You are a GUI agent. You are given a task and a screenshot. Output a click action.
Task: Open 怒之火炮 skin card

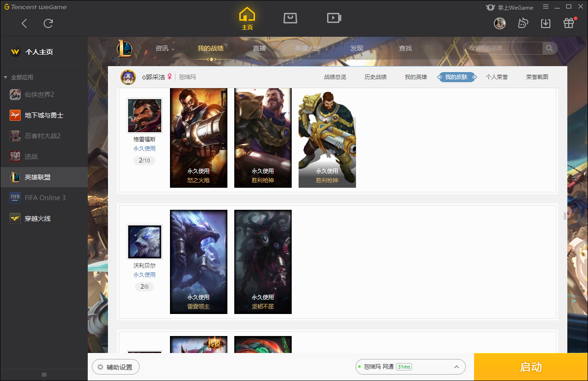[198, 138]
